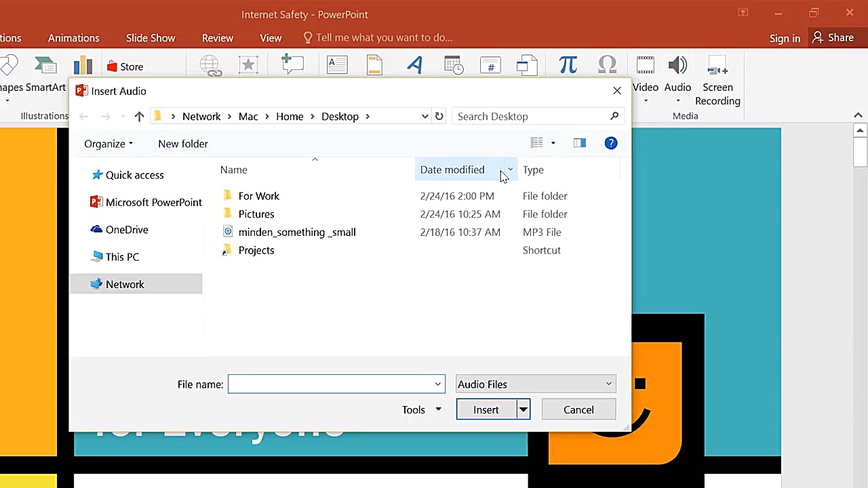This screenshot has height=488, width=868.
Task: Open the Review ribbon tab
Action: pos(218,38)
